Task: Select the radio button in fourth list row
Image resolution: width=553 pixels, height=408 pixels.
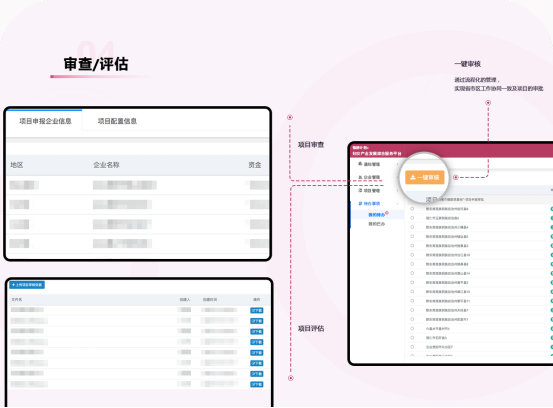Action: [x=412, y=236]
